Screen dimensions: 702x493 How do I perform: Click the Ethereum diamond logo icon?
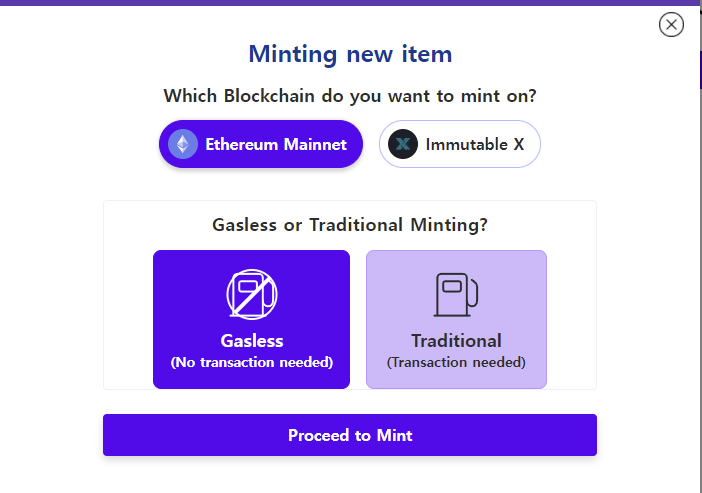[x=183, y=144]
